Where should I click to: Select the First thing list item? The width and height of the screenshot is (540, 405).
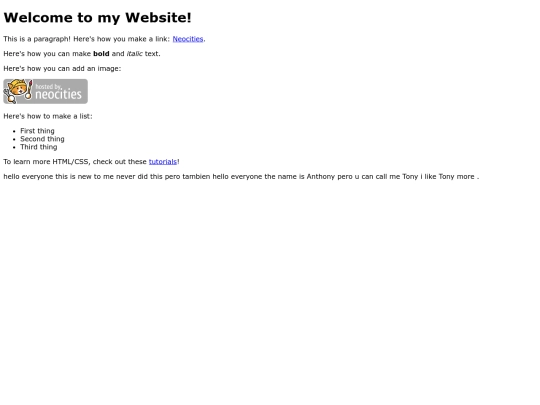37,131
